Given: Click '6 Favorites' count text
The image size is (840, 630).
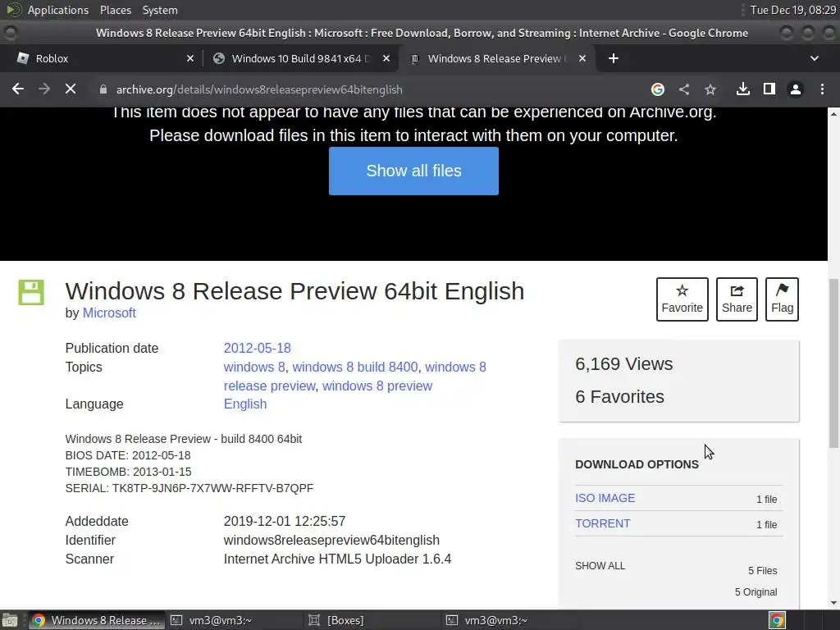Looking at the screenshot, I should [x=620, y=396].
